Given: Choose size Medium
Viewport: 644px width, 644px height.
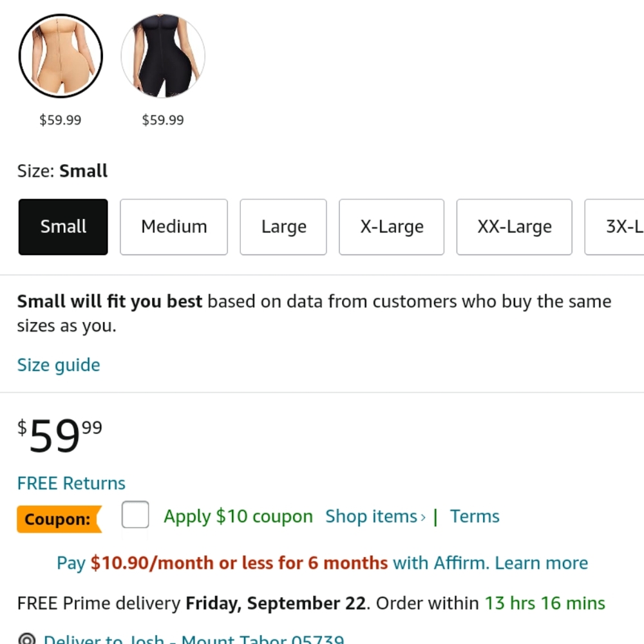Looking at the screenshot, I should pos(174,227).
